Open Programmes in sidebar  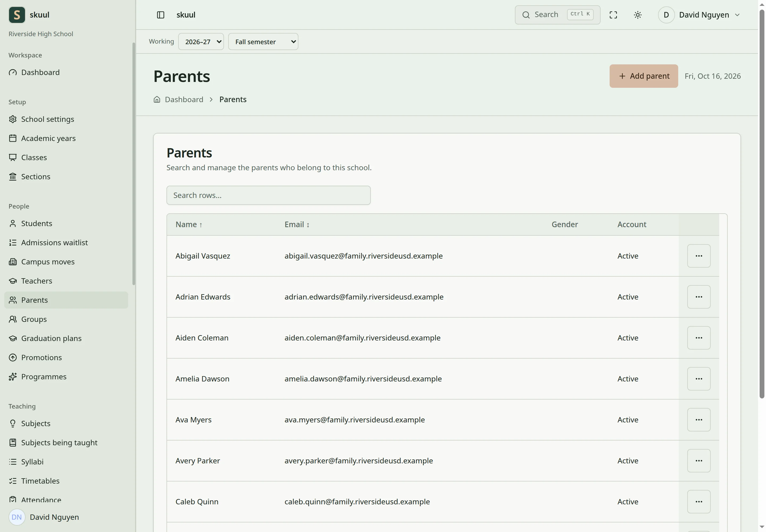coord(66,377)
